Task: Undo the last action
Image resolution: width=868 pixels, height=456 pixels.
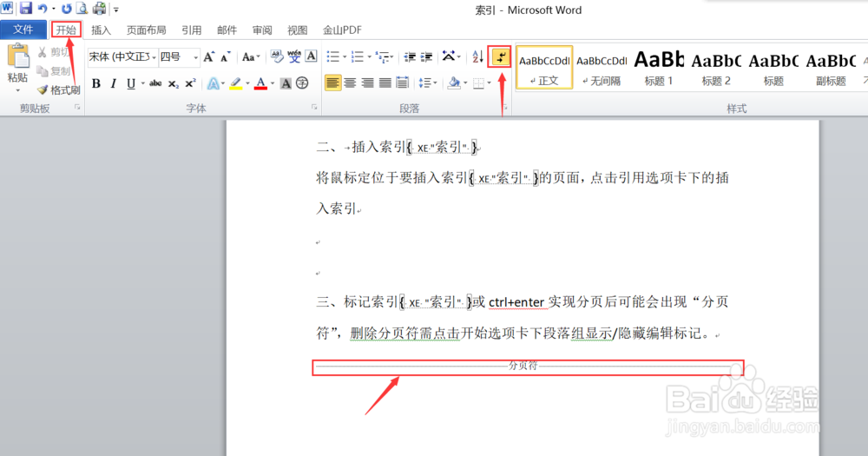Action: pyautogui.click(x=43, y=9)
